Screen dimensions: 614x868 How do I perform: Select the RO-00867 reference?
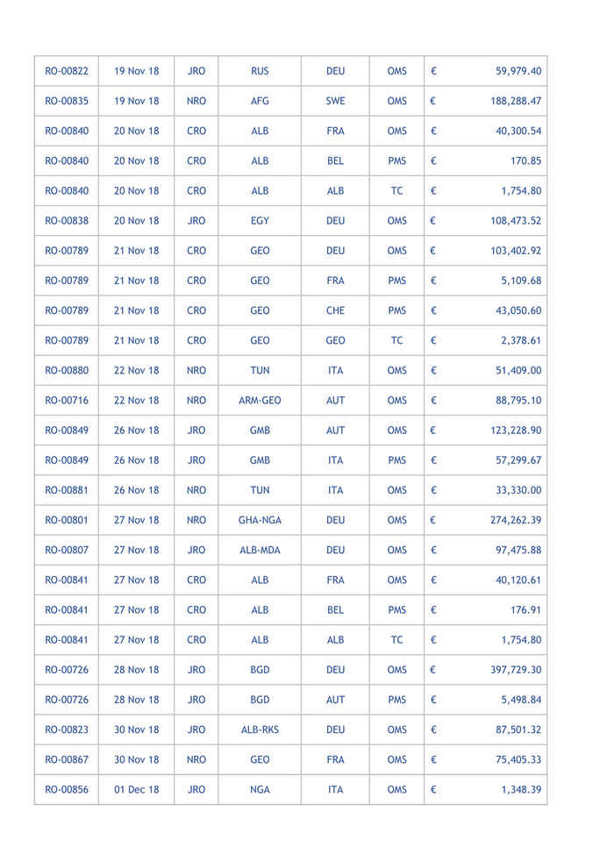67,759
